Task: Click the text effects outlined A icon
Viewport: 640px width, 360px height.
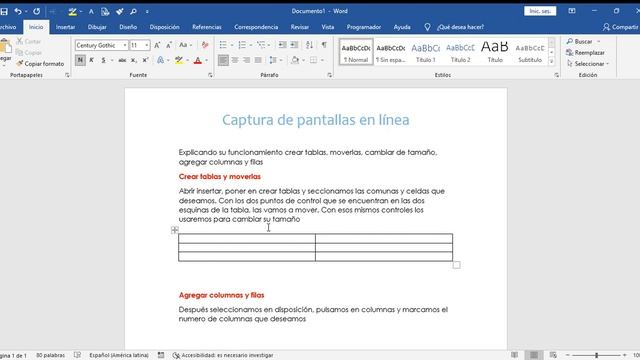Action: coord(160,60)
